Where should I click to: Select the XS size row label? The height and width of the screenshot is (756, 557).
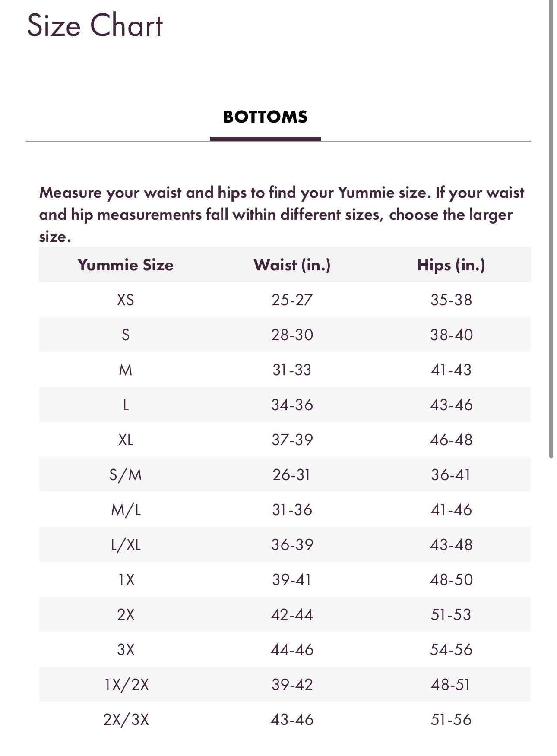[125, 300]
